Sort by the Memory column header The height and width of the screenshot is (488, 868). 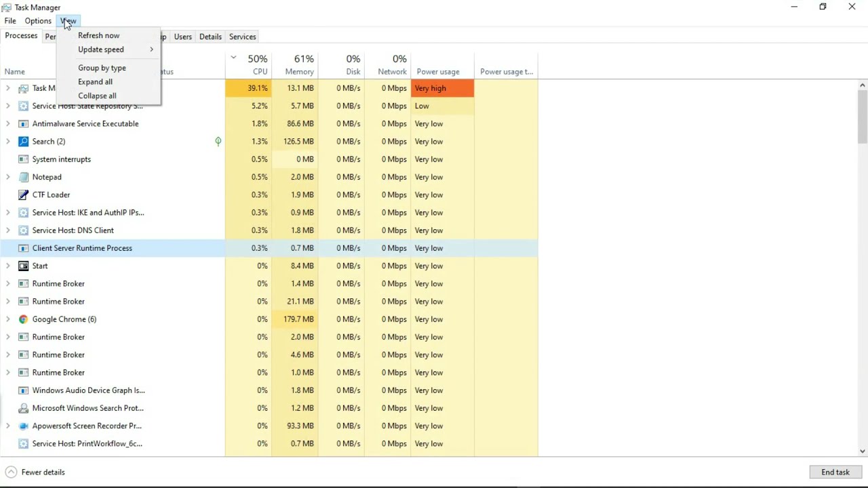tap(295, 65)
